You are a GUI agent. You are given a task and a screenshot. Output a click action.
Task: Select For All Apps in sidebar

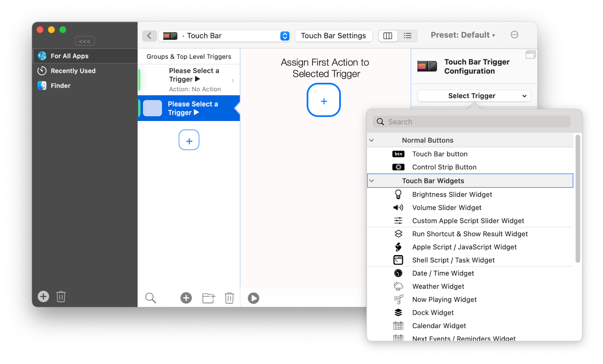(x=85, y=56)
